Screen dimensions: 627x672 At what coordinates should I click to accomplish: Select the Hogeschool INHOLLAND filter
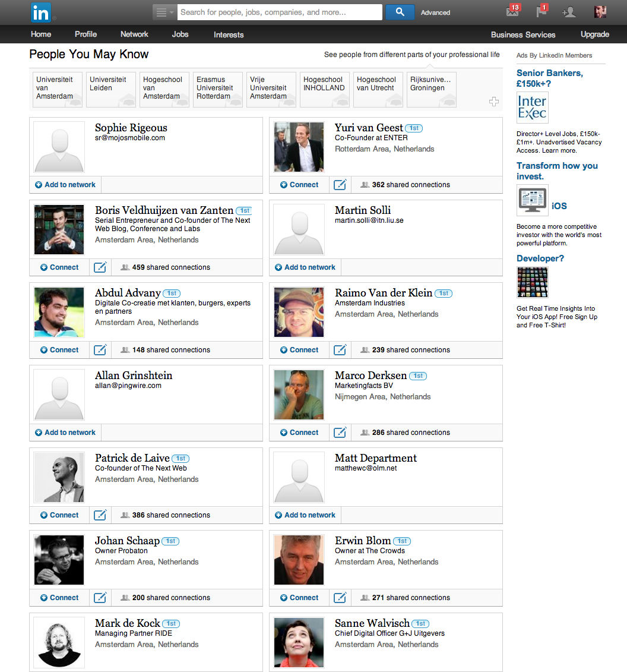point(324,89)
